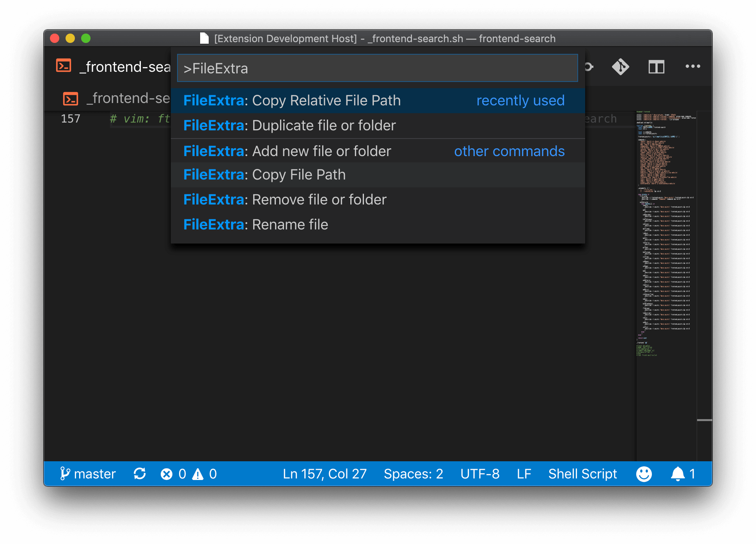This screenshot has height=544, width=756.
Task: Choose FileExtra: Add new file or folder
Action: (x=287, y=151)
